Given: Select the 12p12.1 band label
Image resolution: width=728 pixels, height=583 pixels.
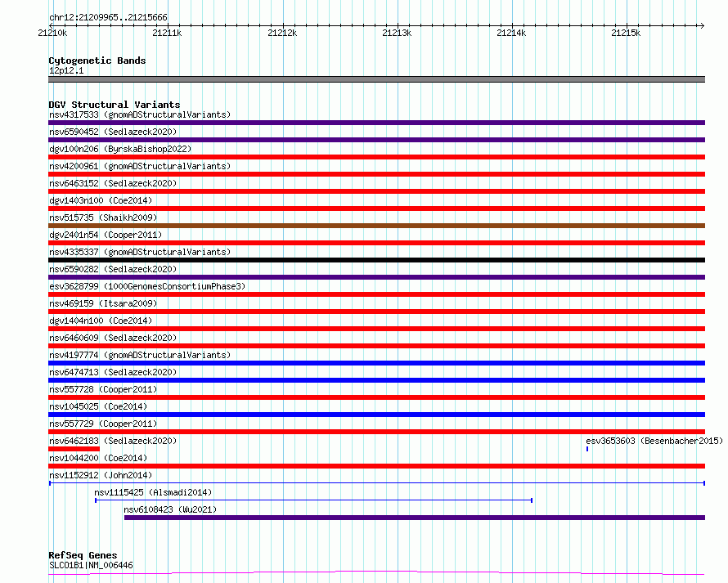Looking at the screenshot, I should (66, 70).
